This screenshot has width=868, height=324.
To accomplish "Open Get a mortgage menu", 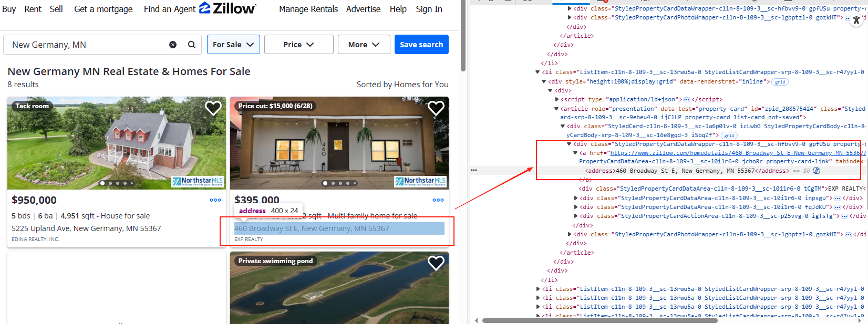I will click(x=104, y=9).
